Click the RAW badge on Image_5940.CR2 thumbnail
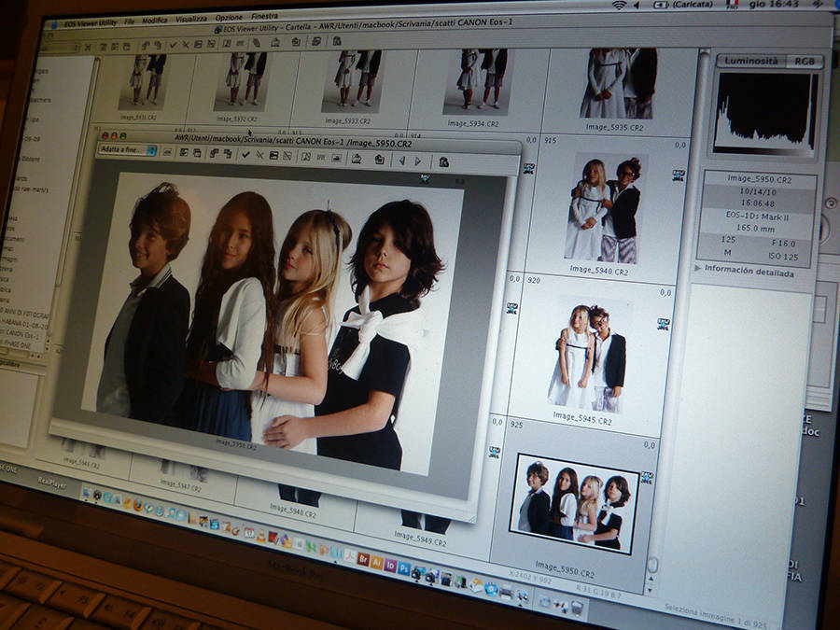Screen dimensions: 840x630 [677, 175]
